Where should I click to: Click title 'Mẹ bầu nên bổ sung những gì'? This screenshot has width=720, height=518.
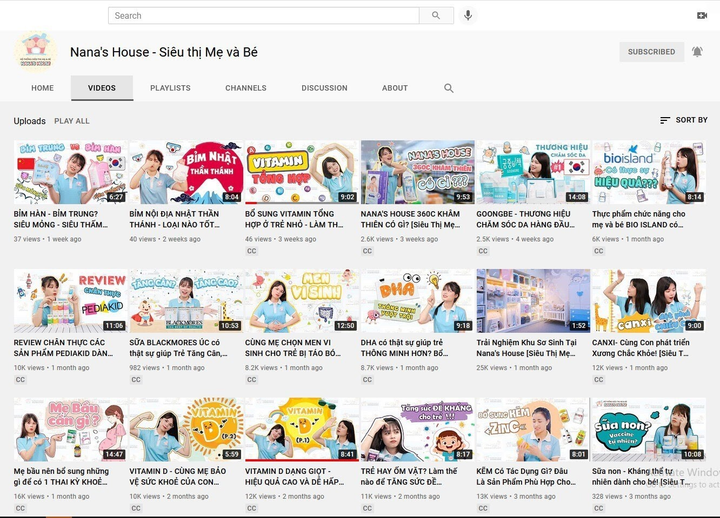(x=61, y=476)
